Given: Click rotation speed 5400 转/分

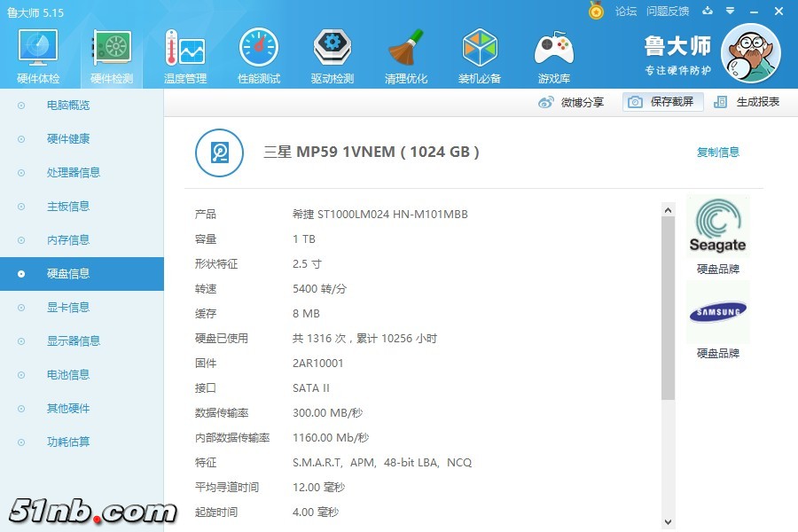Looking at the screenshot, I should [319, 289].
